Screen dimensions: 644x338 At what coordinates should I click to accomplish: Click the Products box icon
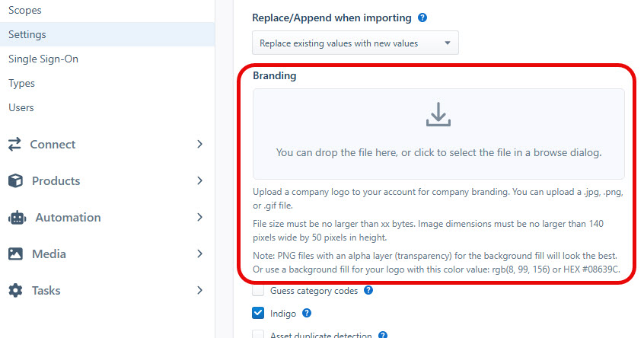[x=15, y=181]
